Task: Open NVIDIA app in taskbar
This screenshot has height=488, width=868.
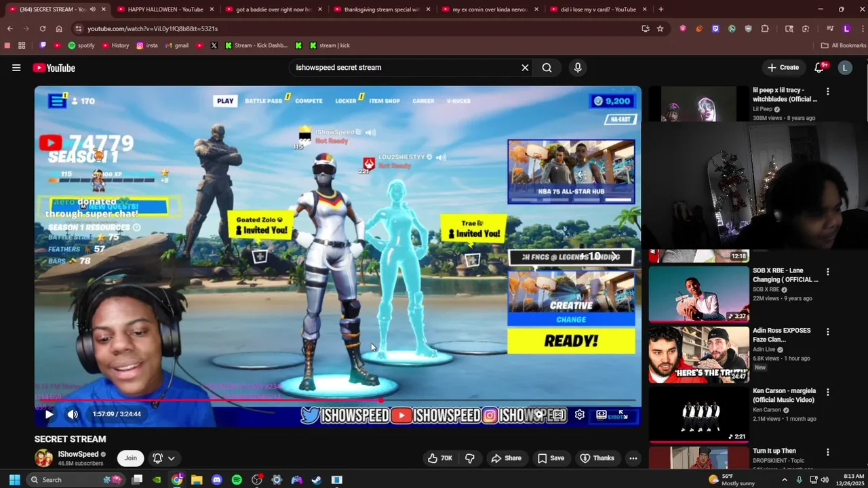Action: coord(157,480)
